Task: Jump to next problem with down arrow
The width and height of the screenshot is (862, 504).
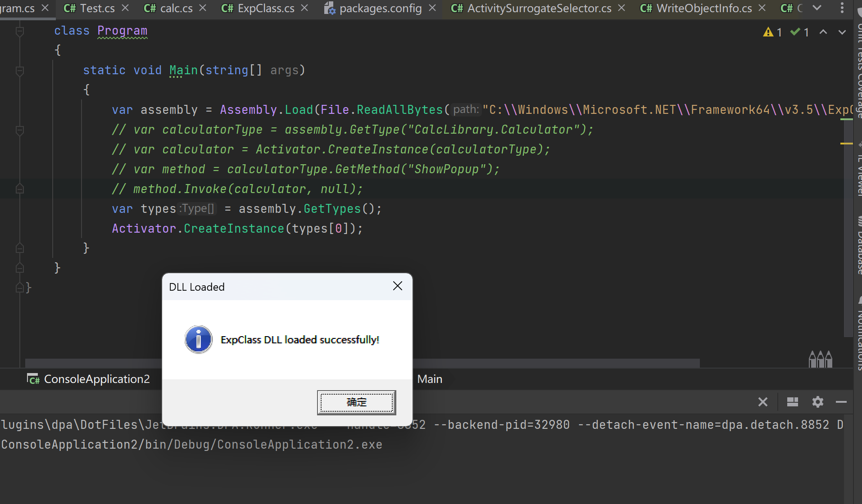Action: (x=842, y=32)
